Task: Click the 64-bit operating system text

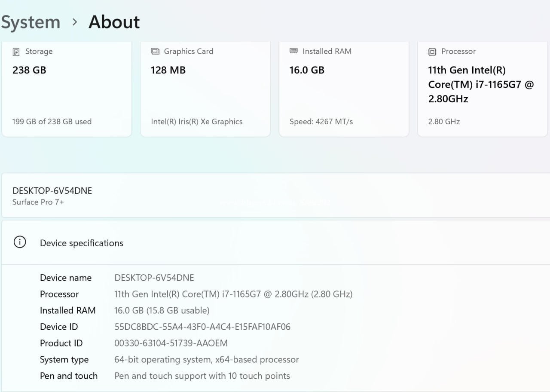Action: (206, 359)
